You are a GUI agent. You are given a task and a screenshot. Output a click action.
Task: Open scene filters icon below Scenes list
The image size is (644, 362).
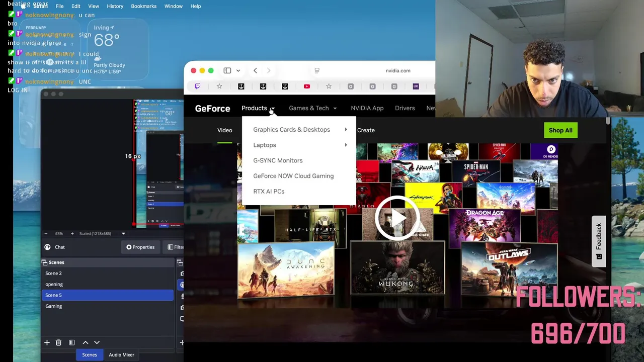(72, 342)
